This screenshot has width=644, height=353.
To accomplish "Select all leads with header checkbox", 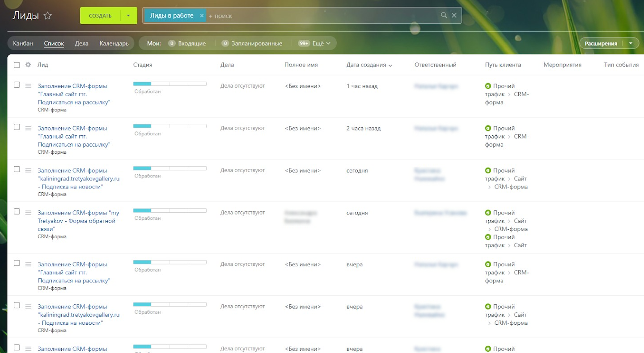I will click(x=17, y=65).
